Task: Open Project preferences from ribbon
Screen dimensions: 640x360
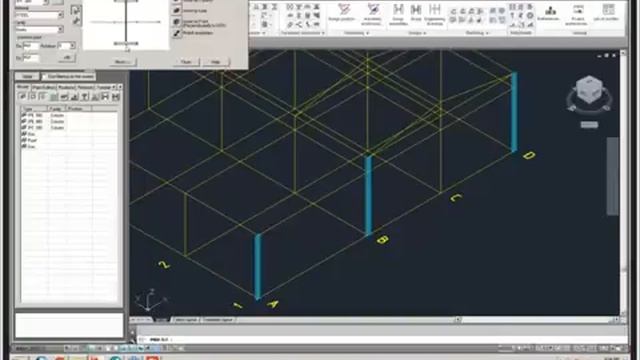Action: coord(577,14)
